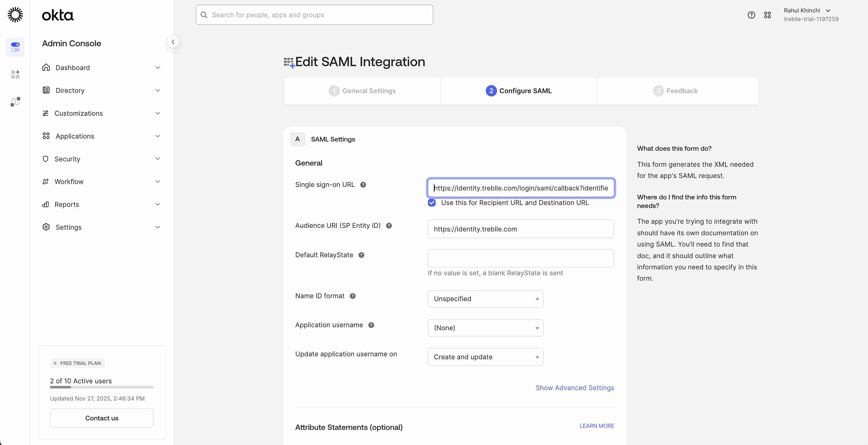Click the Audience URI help icon

click(x=389, y=226)
